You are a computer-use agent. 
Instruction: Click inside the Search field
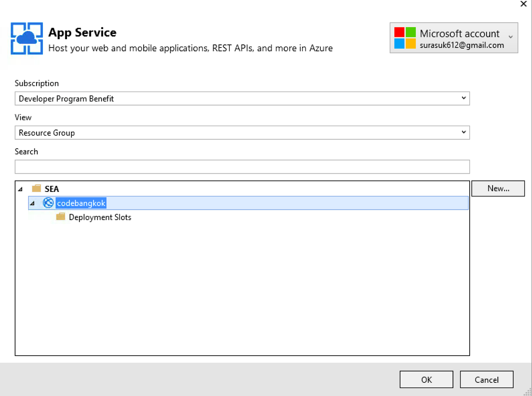[x=242, y=166]
